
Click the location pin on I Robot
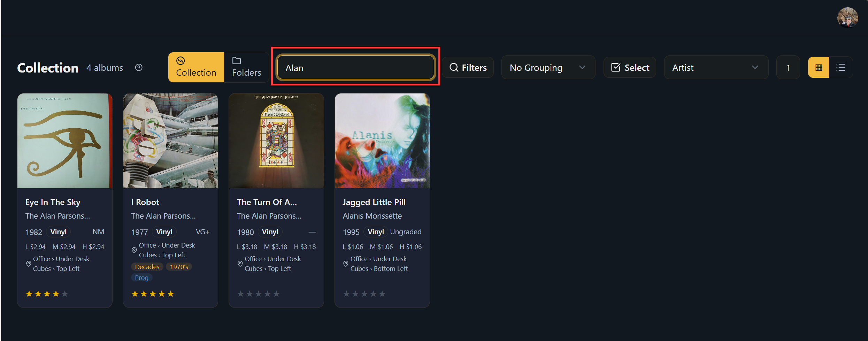tap(134, 250)
